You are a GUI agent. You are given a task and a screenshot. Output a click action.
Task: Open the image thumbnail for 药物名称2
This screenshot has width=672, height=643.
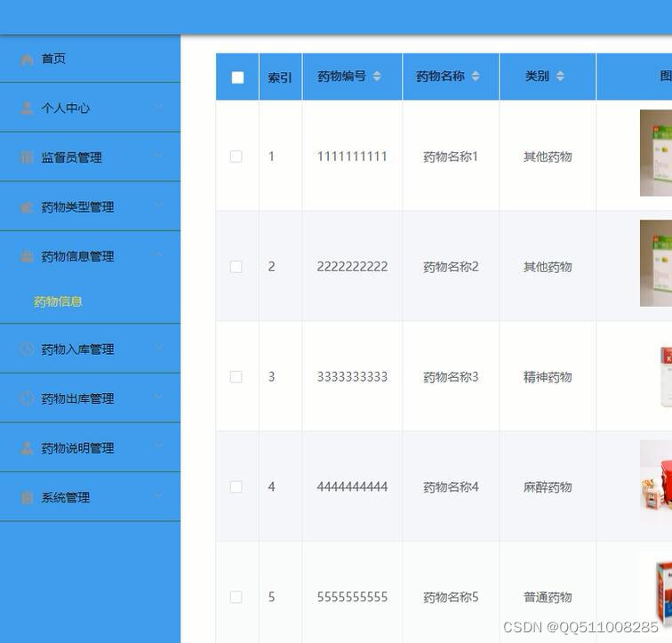click(x=656, y=263)
